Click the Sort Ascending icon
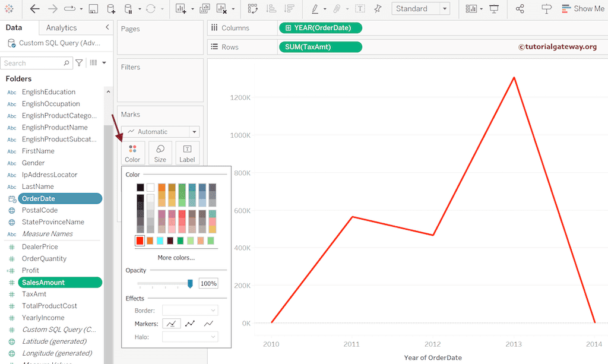Screen dimensions: 608x364 pos(270,9)
